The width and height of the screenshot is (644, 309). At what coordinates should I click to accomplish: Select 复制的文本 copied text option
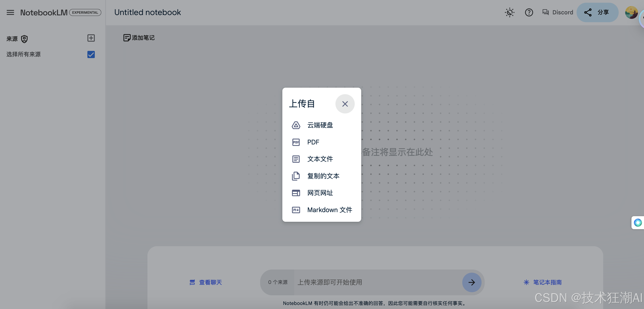pyautogui.click(x=322, y=176)
